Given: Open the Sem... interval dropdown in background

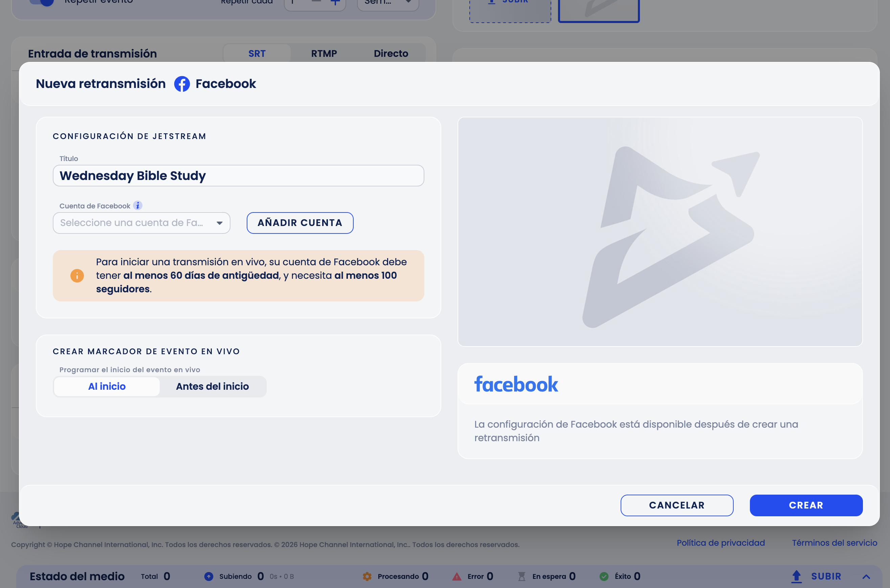Looking at the screenshot, I should coord(388,3).
